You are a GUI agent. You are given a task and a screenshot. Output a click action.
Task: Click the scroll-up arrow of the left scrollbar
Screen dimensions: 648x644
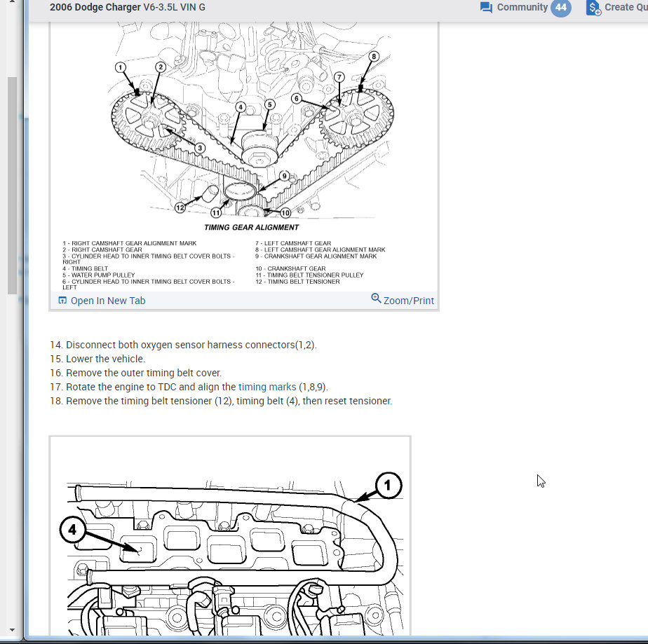tap(12, 3)
